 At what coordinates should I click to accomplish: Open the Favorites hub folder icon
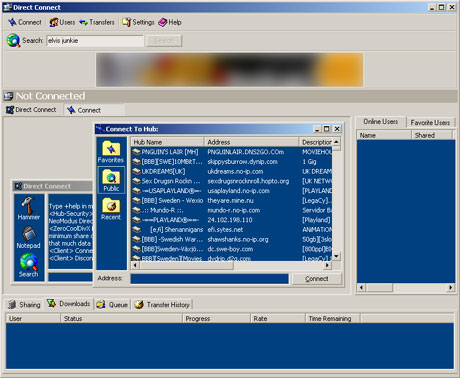(x=111, y=152)
